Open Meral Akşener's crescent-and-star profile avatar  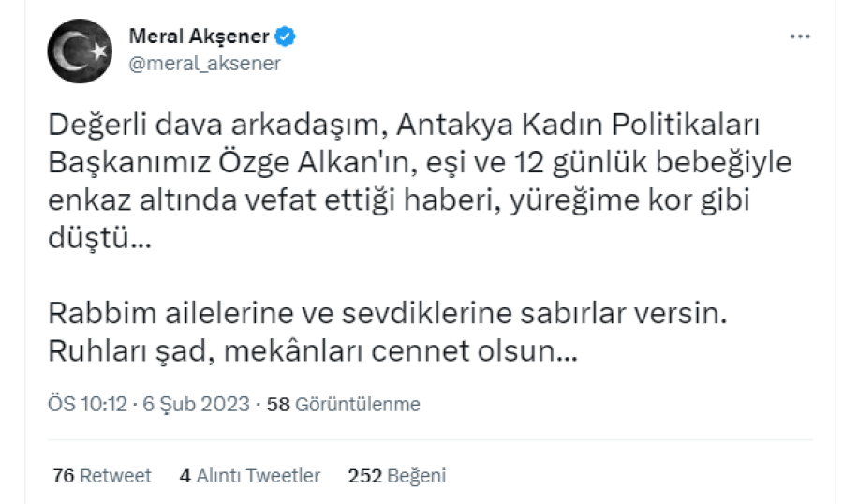click(x=78, y=51)
